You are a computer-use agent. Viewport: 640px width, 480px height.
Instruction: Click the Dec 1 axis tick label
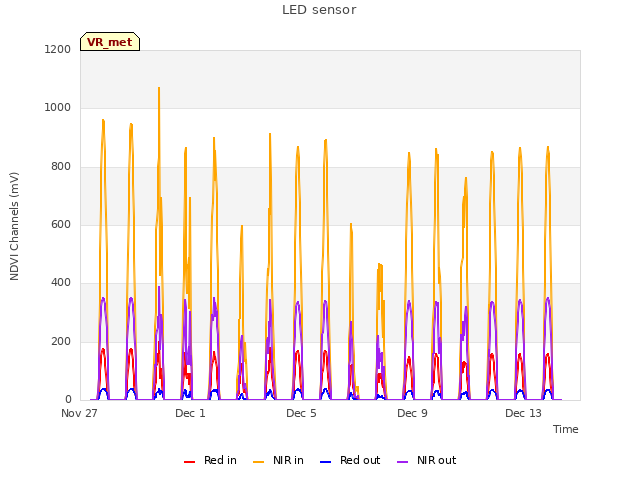coord(190,413)
